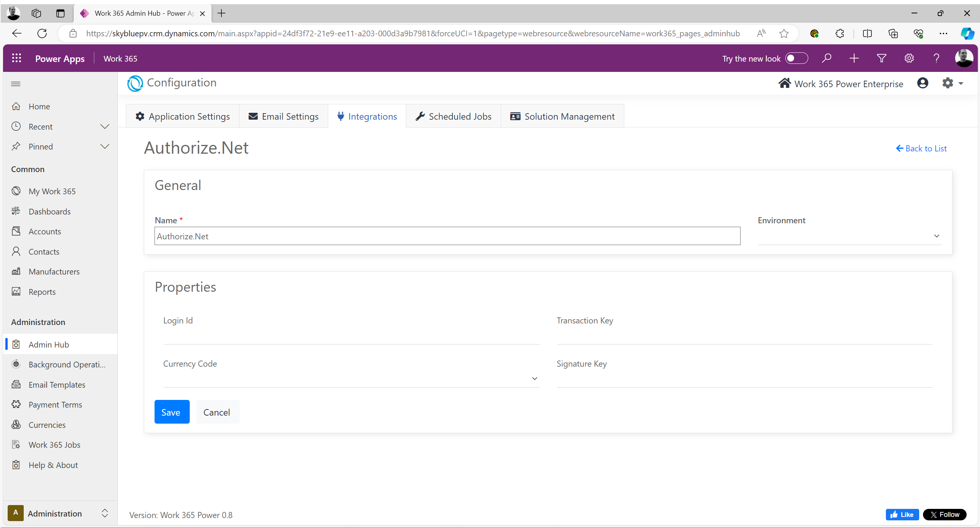Click into the Login Id field
Screen dimensions: 980x528
click(x=351, y=336)
